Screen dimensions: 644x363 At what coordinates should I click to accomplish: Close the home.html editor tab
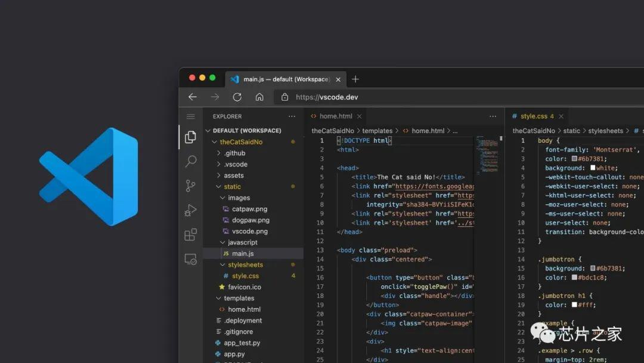point(360,116)
